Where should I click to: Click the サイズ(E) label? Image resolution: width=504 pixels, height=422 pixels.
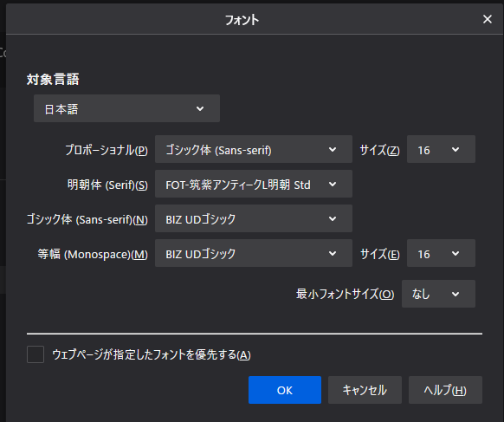click(379, 255)
